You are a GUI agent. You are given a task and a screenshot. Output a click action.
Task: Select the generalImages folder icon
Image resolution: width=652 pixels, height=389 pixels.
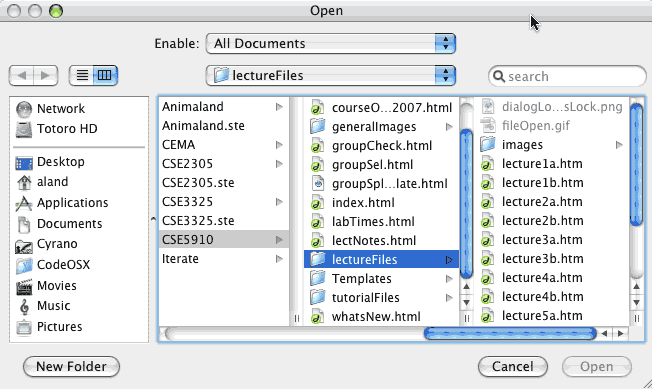point(318,126)
